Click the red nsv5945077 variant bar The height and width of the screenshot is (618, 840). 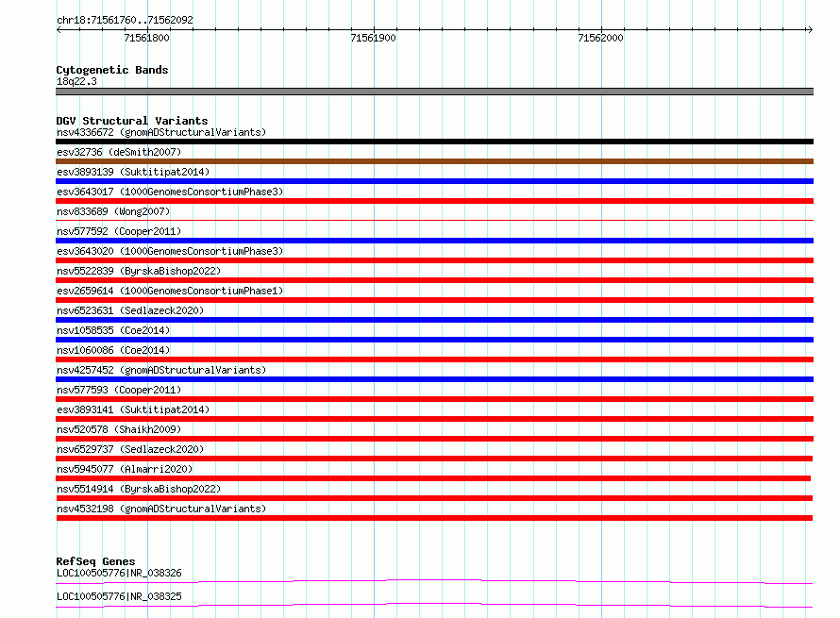[433, 478]
